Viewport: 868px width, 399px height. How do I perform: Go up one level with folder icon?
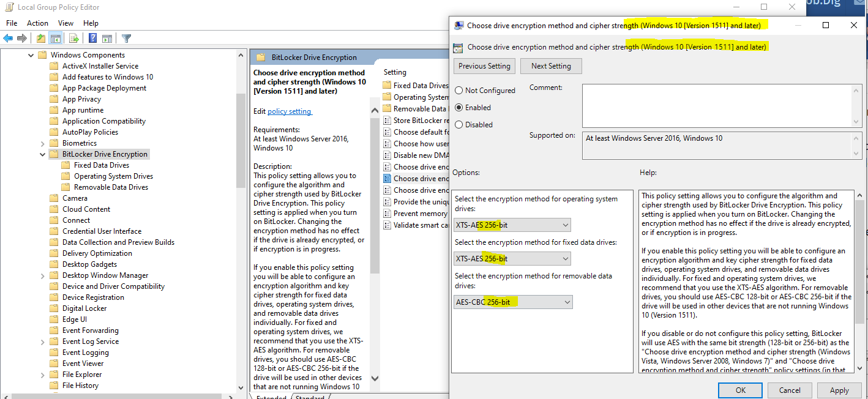(40, 39)
